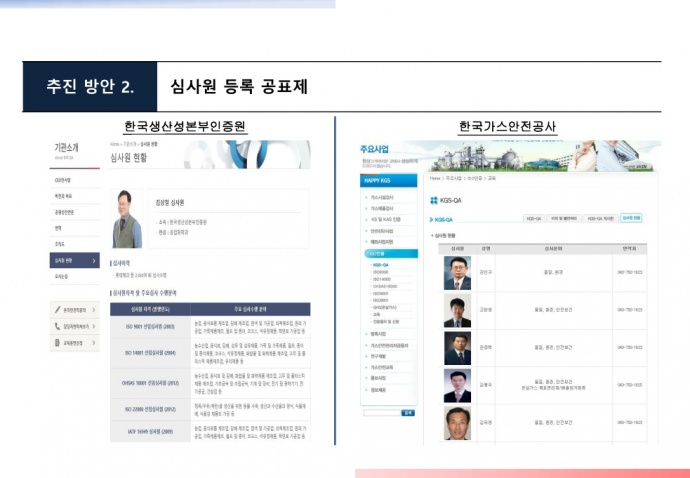Image resolution: width=690 pixels, height=478 pixels.
Task: Select KGS-QA sub-item under ISO인증 sidebar
Action: 381,265
